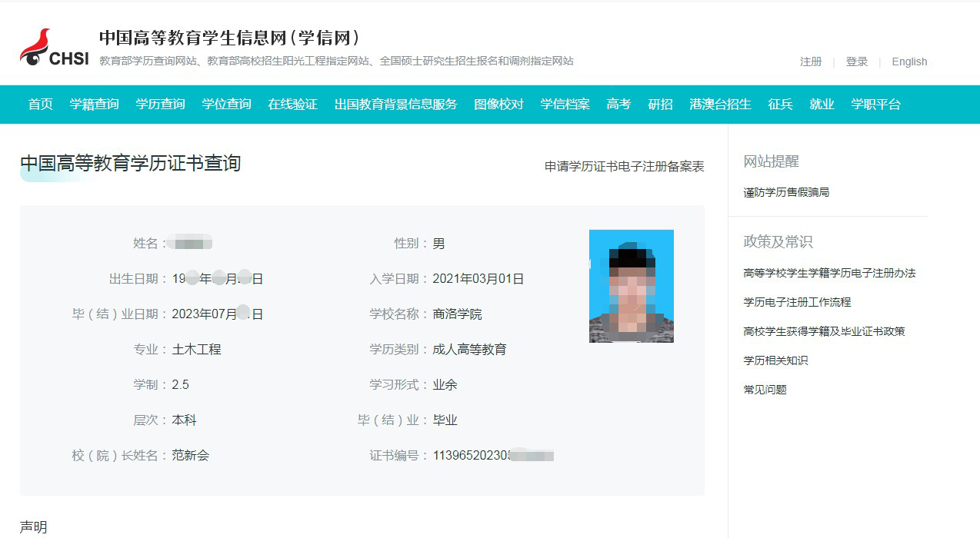
Task: Click the 登录 link
Action: click(856, 61)
